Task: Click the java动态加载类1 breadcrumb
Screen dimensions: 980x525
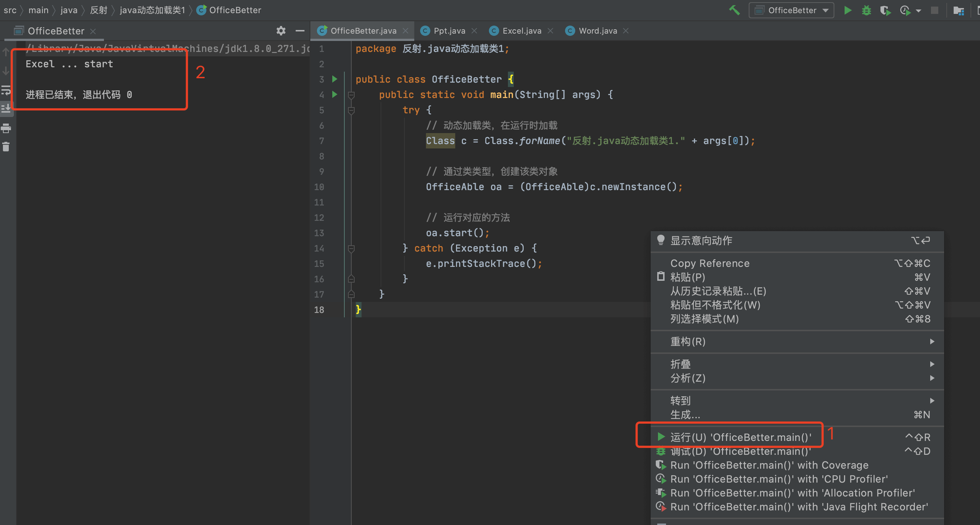Action: (x=152, y=10)
